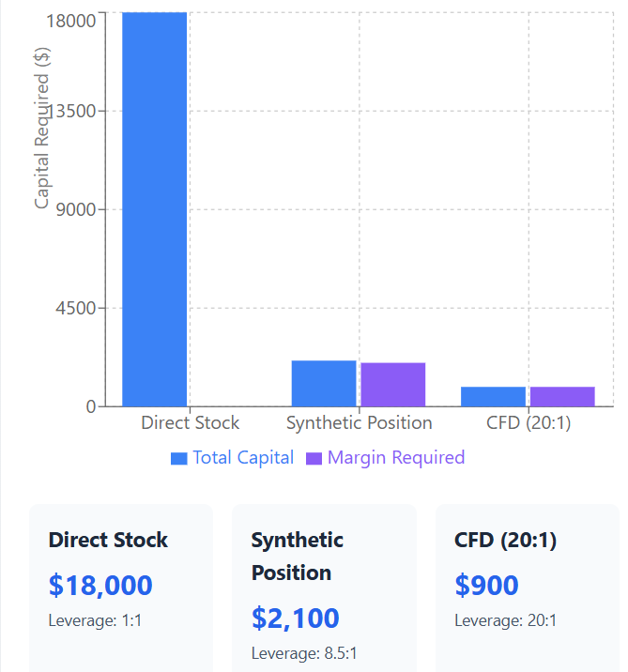
Task: Select the CFD (20:1) card heading
Action: point(507,541)
